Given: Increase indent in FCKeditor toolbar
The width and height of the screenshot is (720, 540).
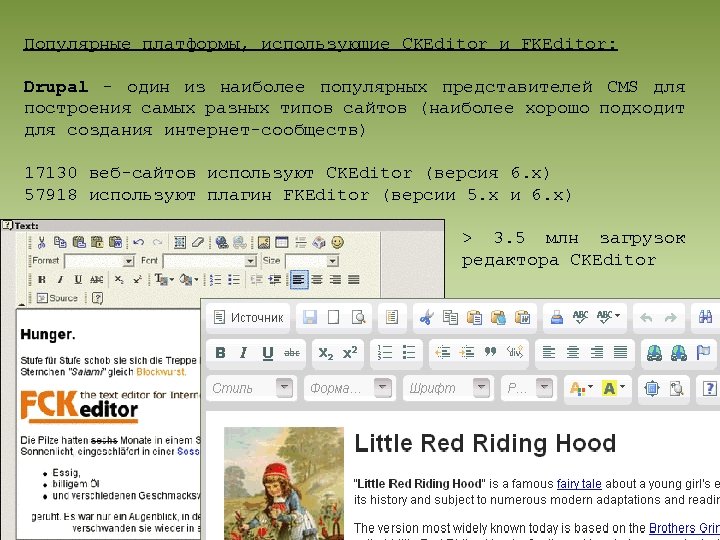Looking at the screenshot, I should tap(275, 279).
